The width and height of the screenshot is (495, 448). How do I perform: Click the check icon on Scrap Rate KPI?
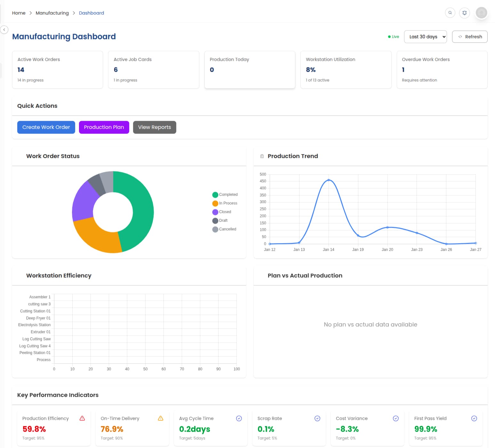click(x=317, y=418)
